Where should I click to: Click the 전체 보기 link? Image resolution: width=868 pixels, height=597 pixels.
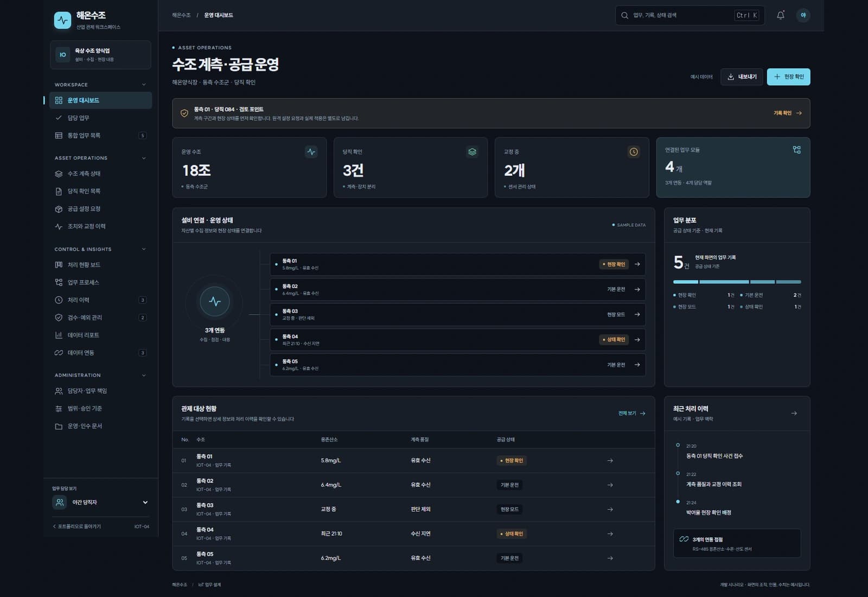631,413
